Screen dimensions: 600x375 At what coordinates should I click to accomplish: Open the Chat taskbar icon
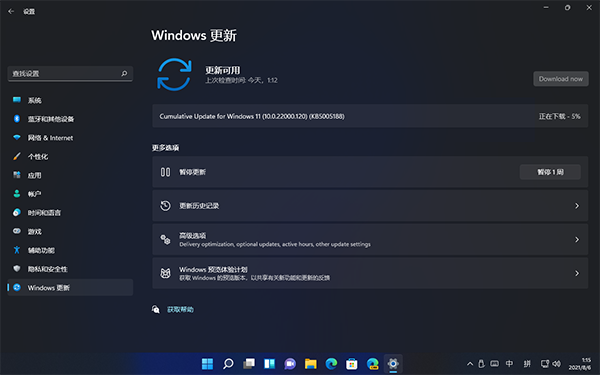tap(290, 364)
